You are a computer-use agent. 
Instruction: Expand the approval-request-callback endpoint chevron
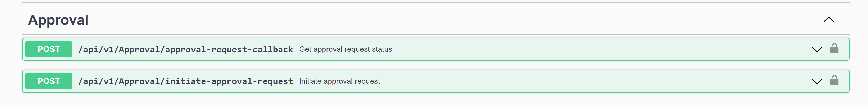[816, 49]
